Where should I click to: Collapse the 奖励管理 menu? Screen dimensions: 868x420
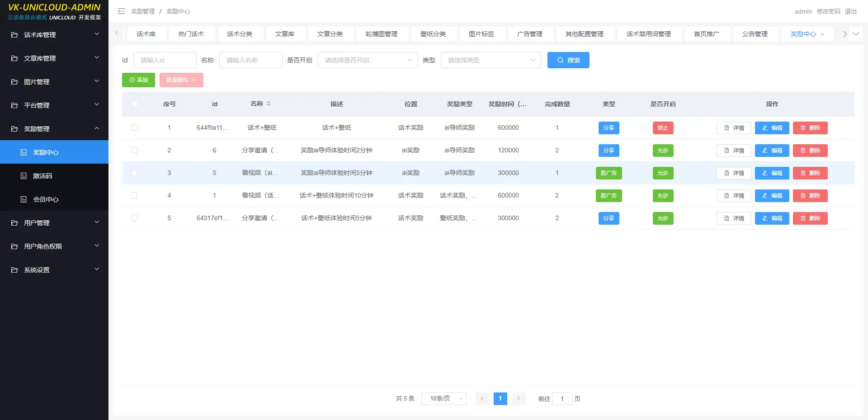[54, 129]
